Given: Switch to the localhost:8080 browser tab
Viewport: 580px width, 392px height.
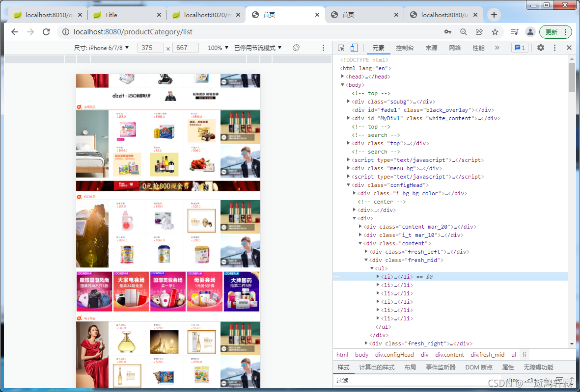Looking at the screenshot, I should 443,15.
